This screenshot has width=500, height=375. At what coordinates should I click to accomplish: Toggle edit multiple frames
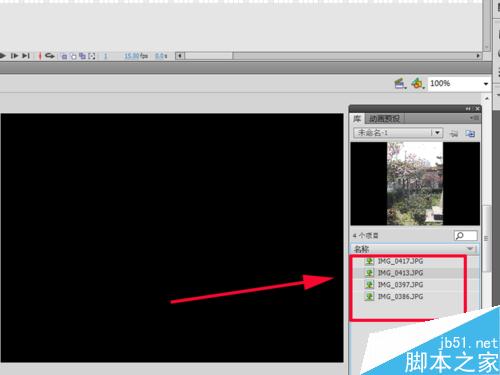point(82,56)
